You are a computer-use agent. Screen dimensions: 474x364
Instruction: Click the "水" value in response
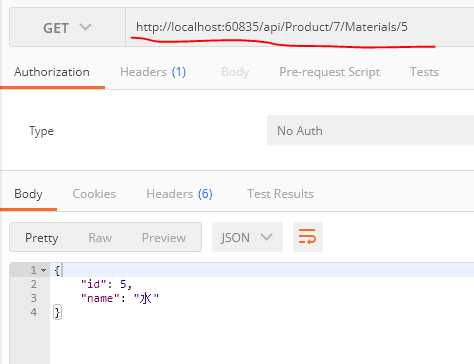tap(146, 298)
